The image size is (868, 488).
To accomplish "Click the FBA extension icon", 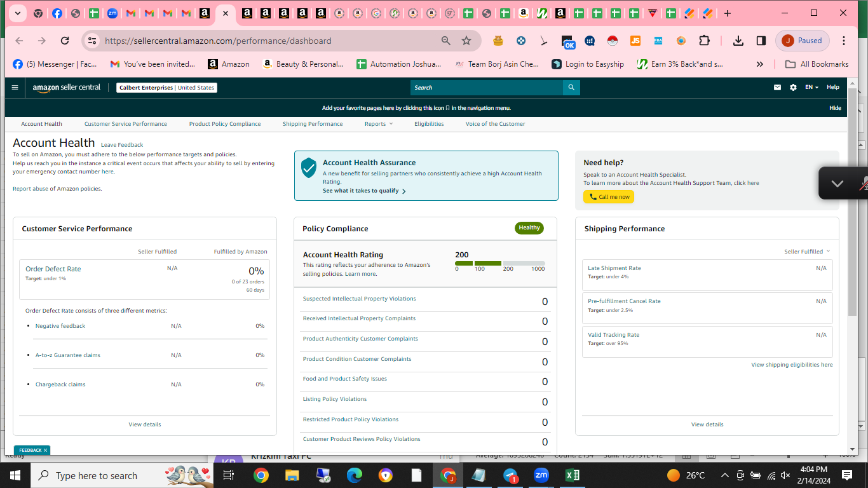I will [658, 41].
